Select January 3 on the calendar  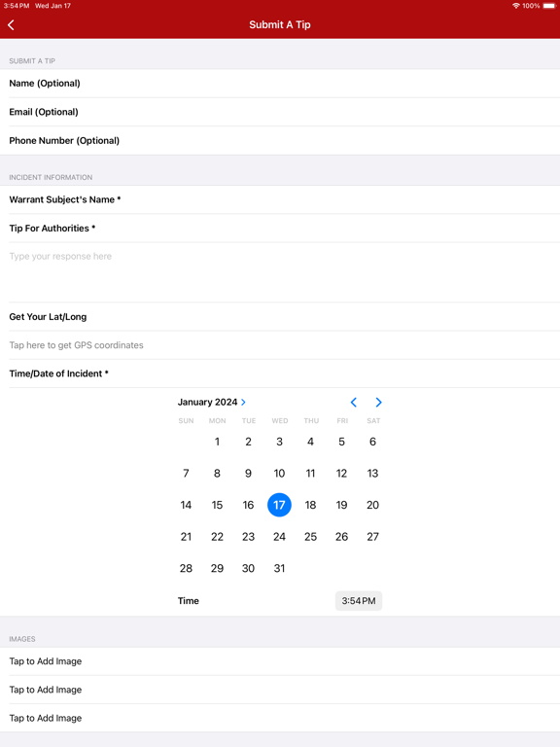(280, 442)
